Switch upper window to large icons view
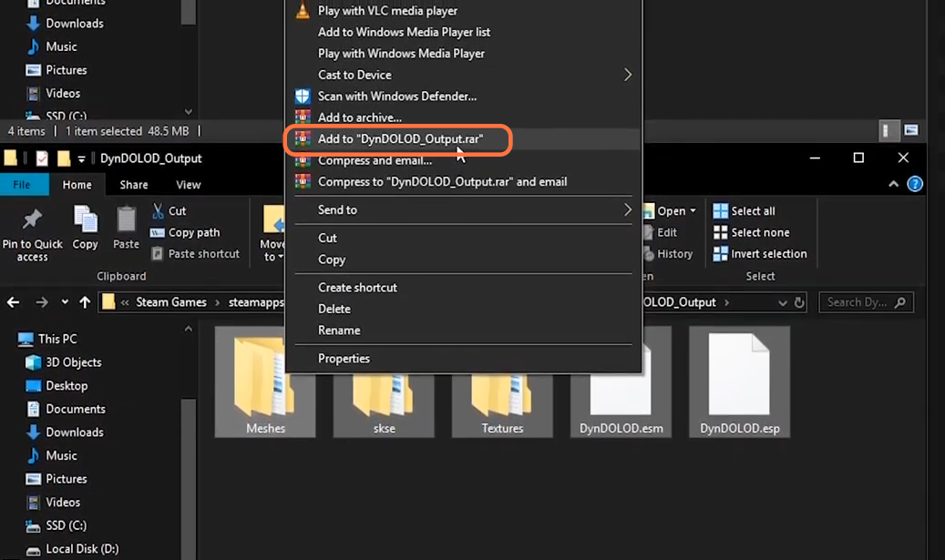This screenshot has width=945, height=560. pyautogui.click(x=911, y=131)
